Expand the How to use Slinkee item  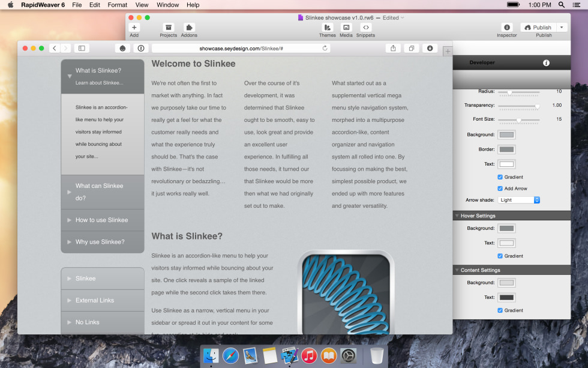(x=103, y=220)
